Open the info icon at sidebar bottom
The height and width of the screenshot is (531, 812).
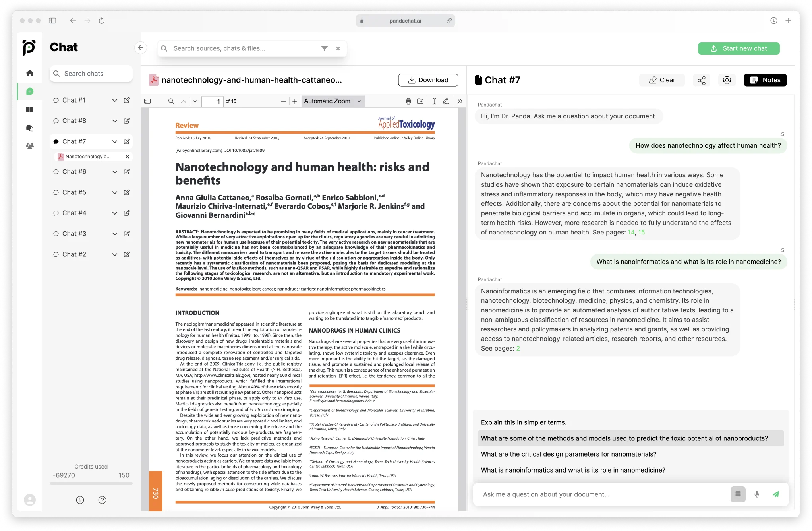click(x=80, y=500)
